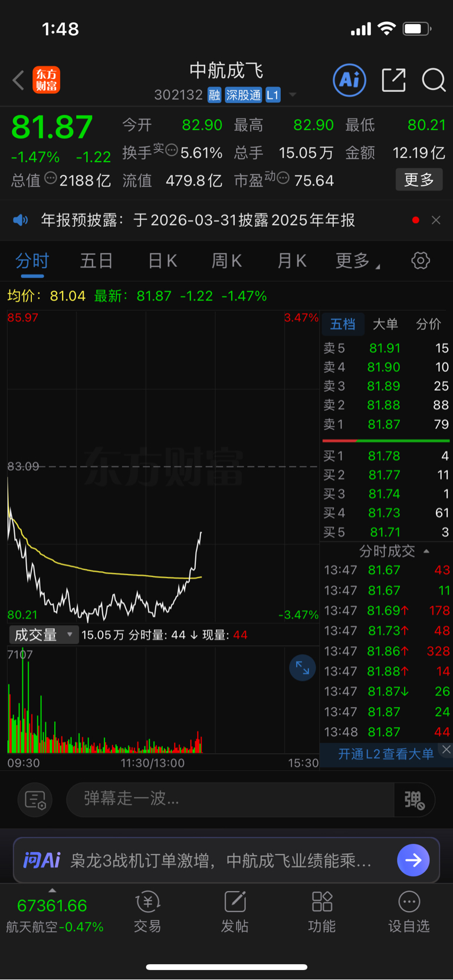453x980 pixels.
Task: Tap the volume bar chart
Action: 163,701
